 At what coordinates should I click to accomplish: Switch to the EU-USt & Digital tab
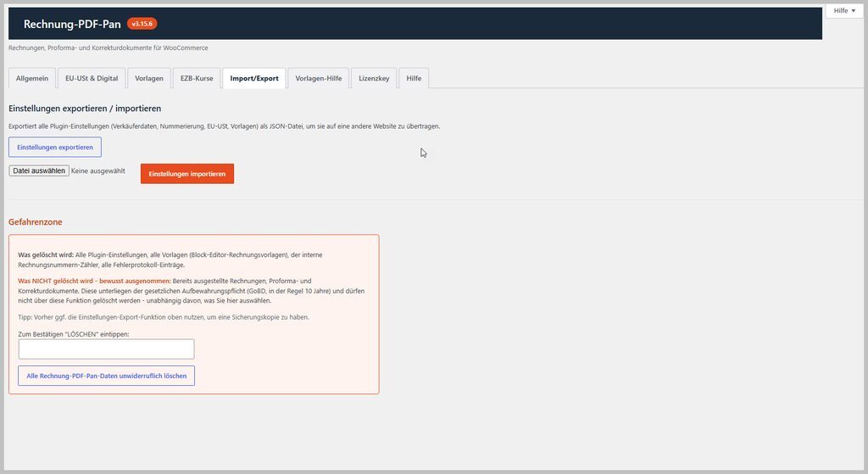(x=92, y=78)
